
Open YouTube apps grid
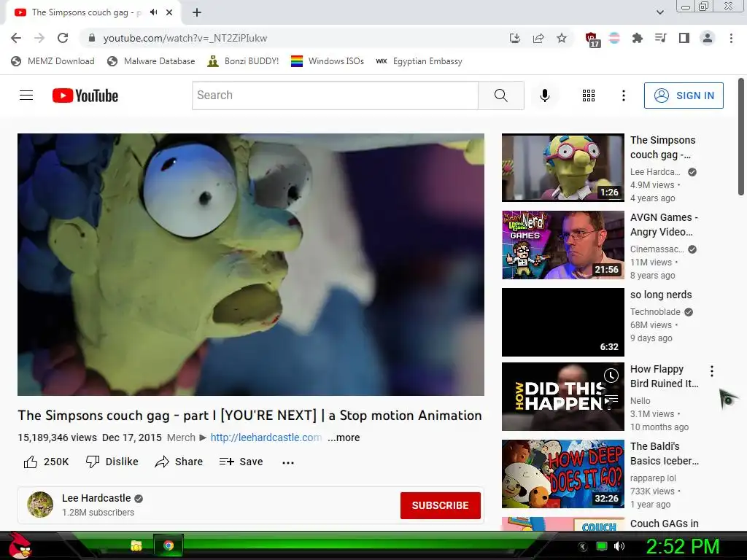click(x=589, y=96)
